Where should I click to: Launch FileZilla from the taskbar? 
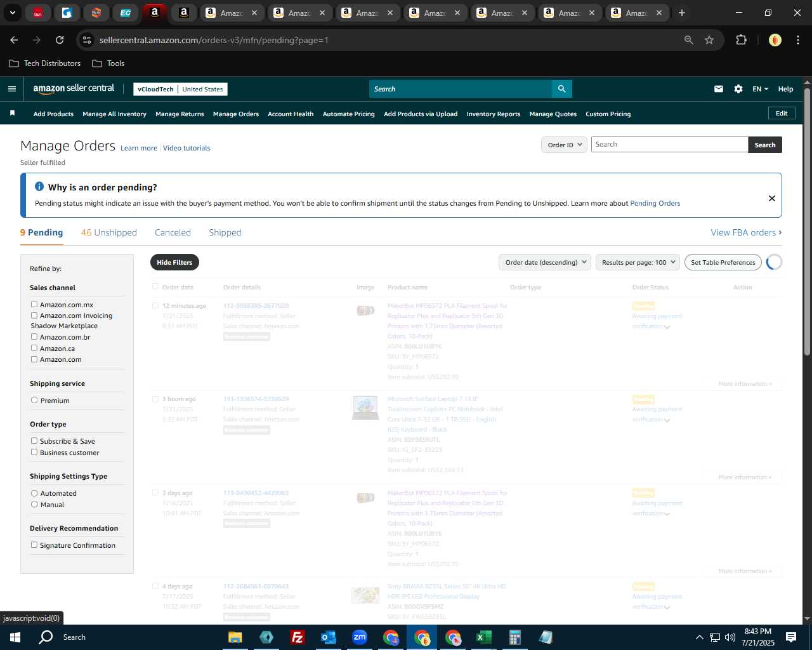[x=297, y=637]
